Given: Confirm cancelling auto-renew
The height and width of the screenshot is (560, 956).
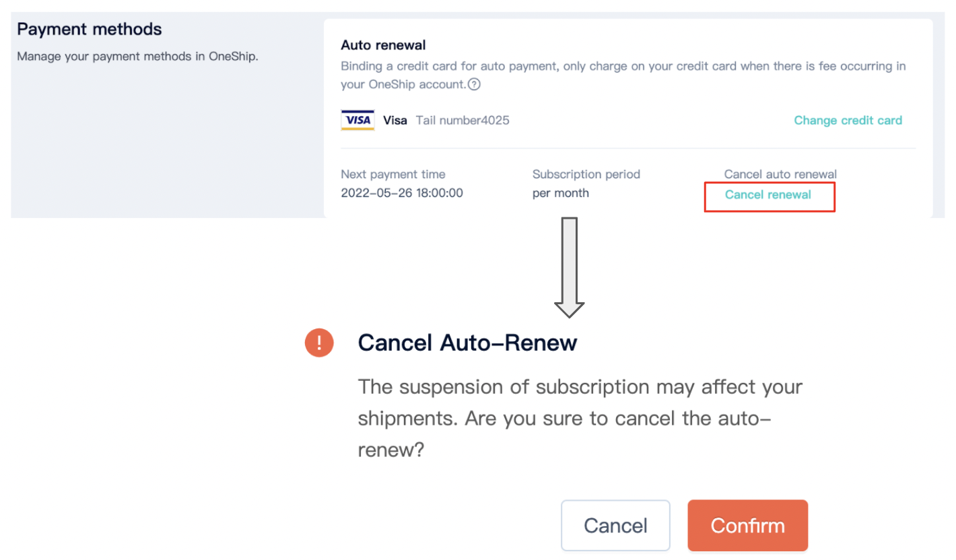Looking at the screenshot, I should 747,526.
